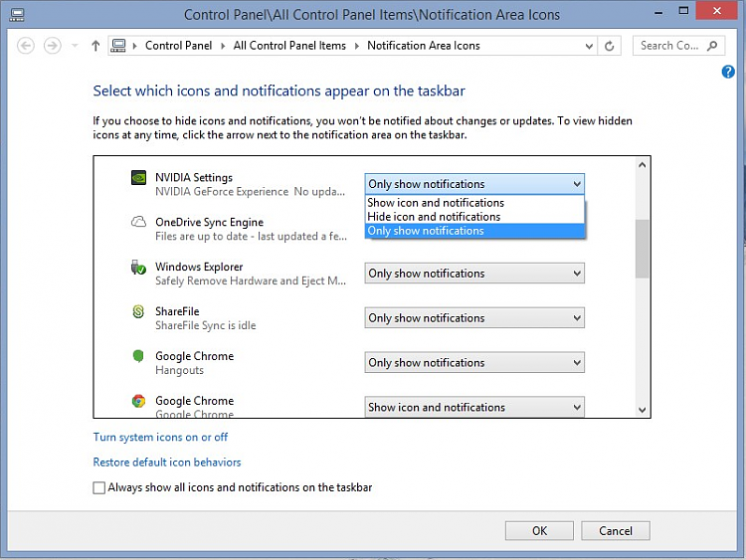Click the search magnifier icon
Image resolution: width=746 pixels, height=560 pixels.
point(712,46)
